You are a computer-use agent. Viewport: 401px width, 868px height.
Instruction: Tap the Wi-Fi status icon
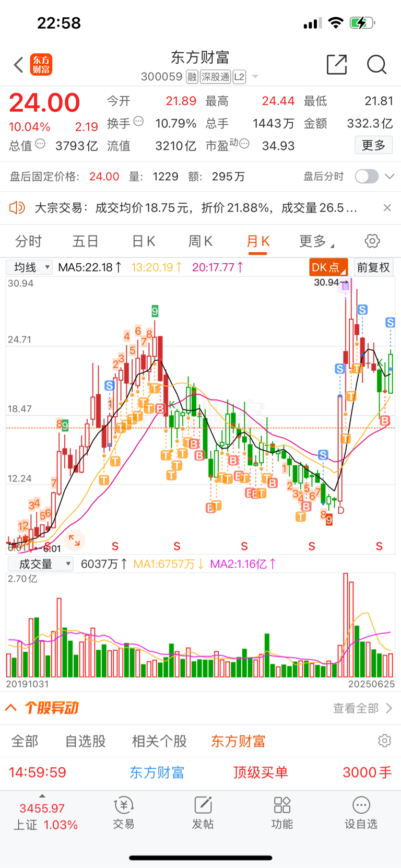[x=336, y=23]
